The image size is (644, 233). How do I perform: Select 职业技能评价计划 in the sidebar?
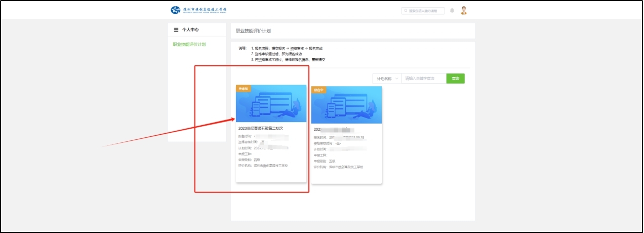pos(189,45)
